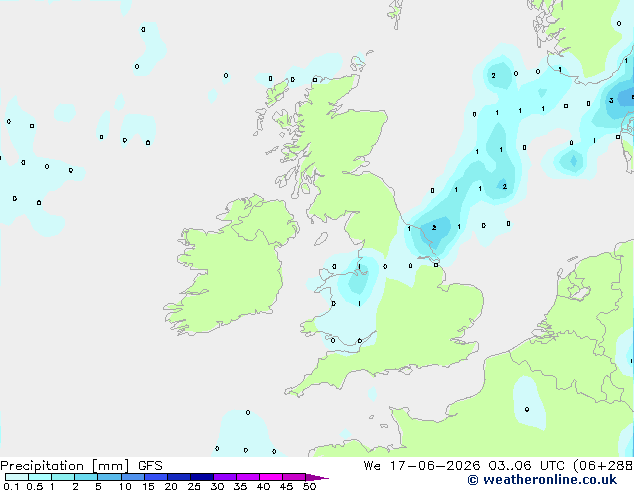Click the 20–25 mm legend swatch

(179, 477)
